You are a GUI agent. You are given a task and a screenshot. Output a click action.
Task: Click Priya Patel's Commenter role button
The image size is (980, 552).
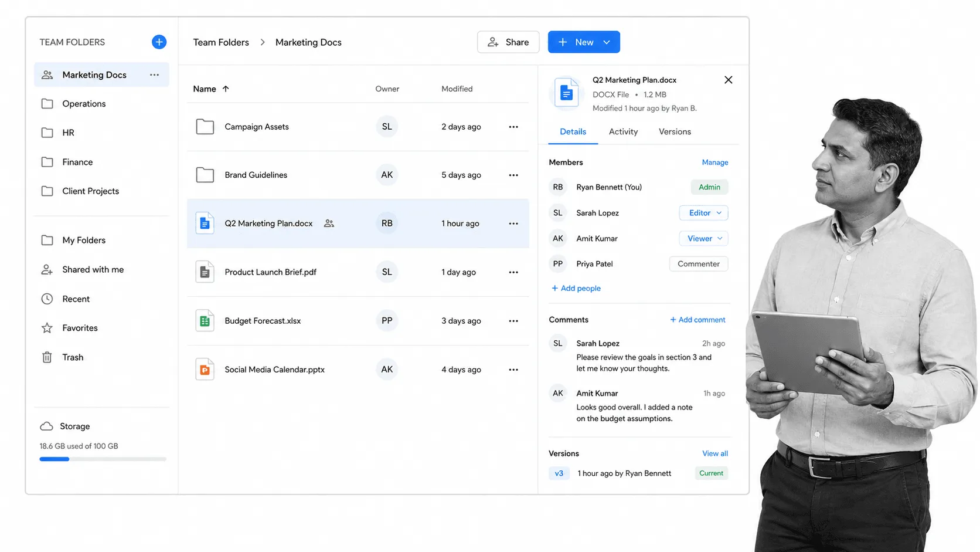coord(699,264)
